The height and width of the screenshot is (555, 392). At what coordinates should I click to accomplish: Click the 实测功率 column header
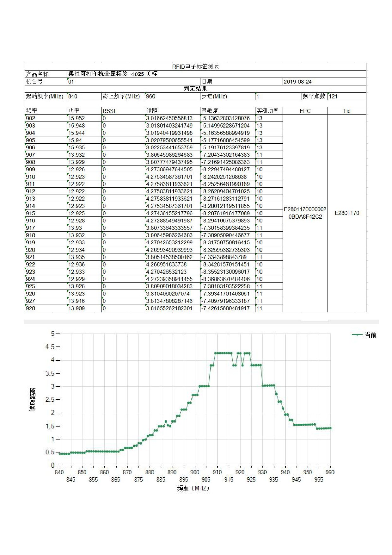[267, 111]
